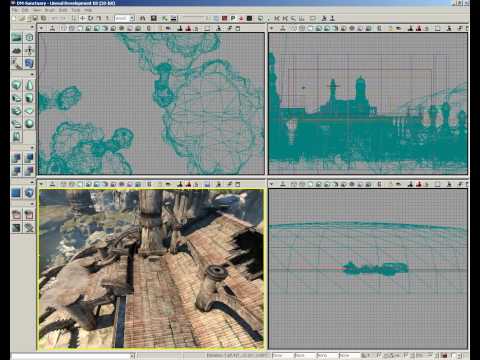Open the top-left viewport options dropdown arrow
This screenshot has height=360, width=480.
click(x=41, y=28)
